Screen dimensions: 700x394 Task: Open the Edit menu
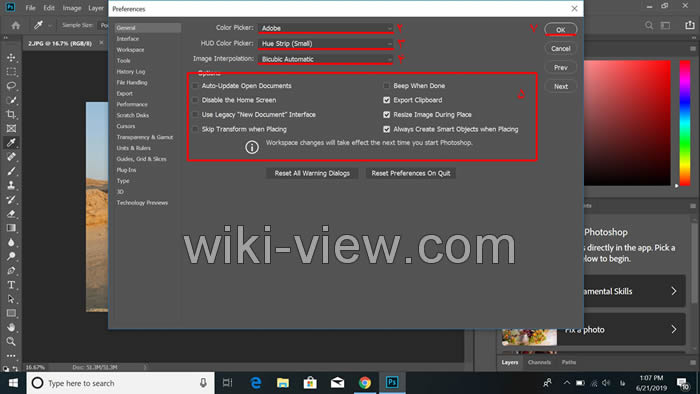49,8
